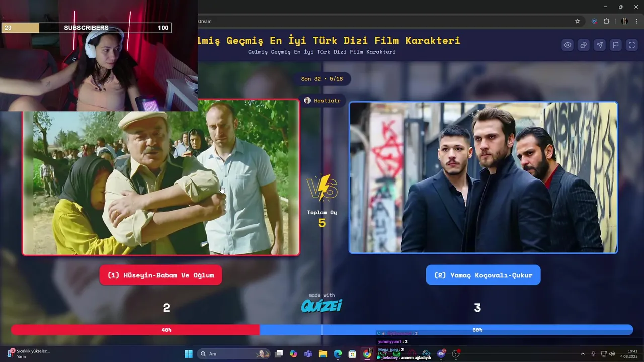Open the Chrome extensions puzzle icon
The width and height of the screenshot is (644, 362).
[x=606, y=21]
